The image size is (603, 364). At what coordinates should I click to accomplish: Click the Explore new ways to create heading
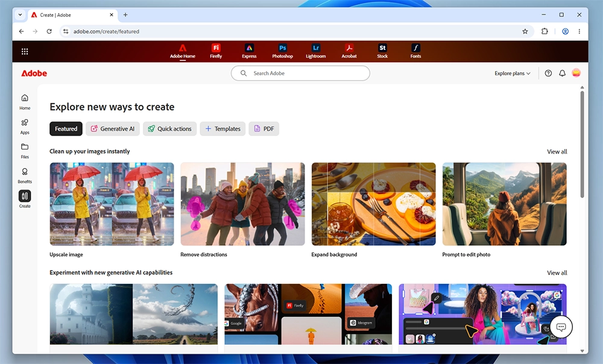tap(112, 107)
